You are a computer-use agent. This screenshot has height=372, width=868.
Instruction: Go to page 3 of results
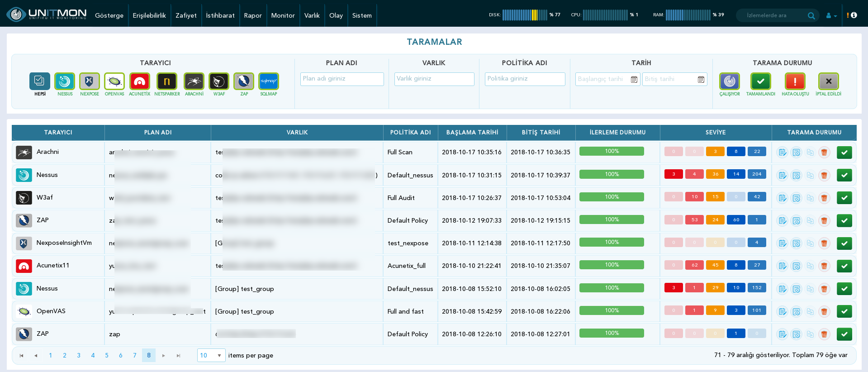coord(79,355)
